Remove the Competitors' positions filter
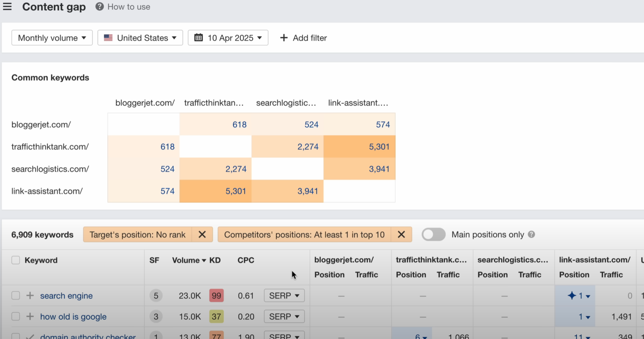This screenshot has height=339, width=644. [401, 235]
